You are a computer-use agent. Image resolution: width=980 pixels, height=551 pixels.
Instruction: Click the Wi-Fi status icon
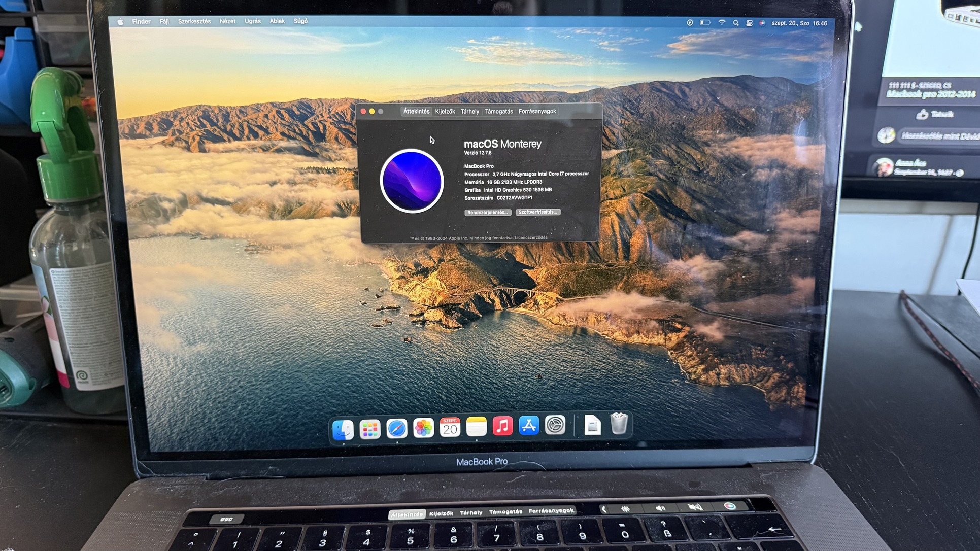[x=722, y=23]
